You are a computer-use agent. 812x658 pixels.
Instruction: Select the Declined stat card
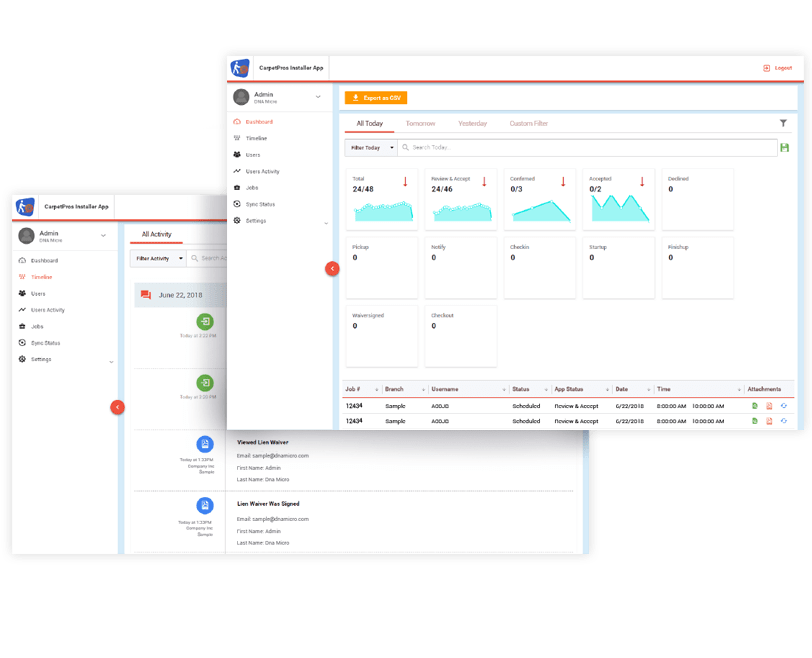tap(698, 199)
